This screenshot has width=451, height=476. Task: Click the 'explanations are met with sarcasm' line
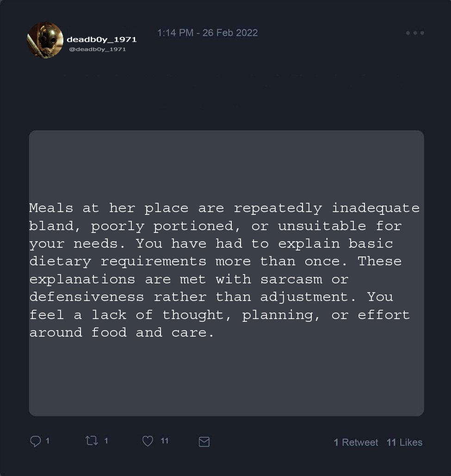(189, 279)
